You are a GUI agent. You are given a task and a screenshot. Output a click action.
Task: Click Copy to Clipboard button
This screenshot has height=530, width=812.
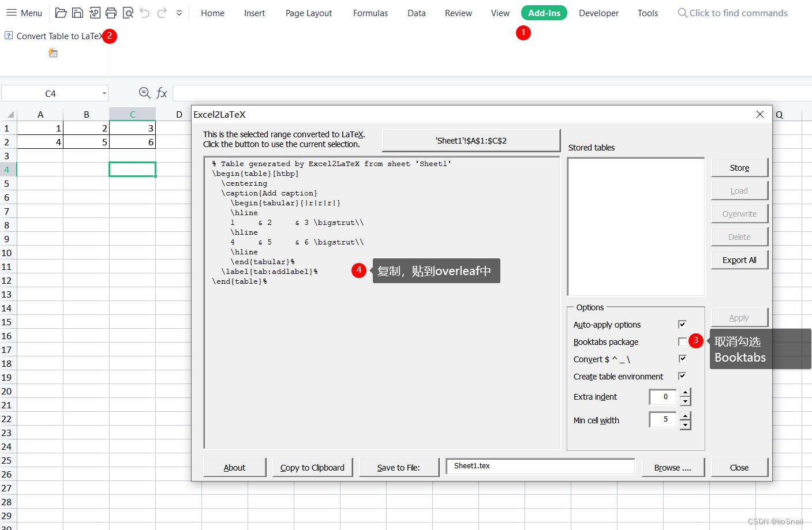312,468
